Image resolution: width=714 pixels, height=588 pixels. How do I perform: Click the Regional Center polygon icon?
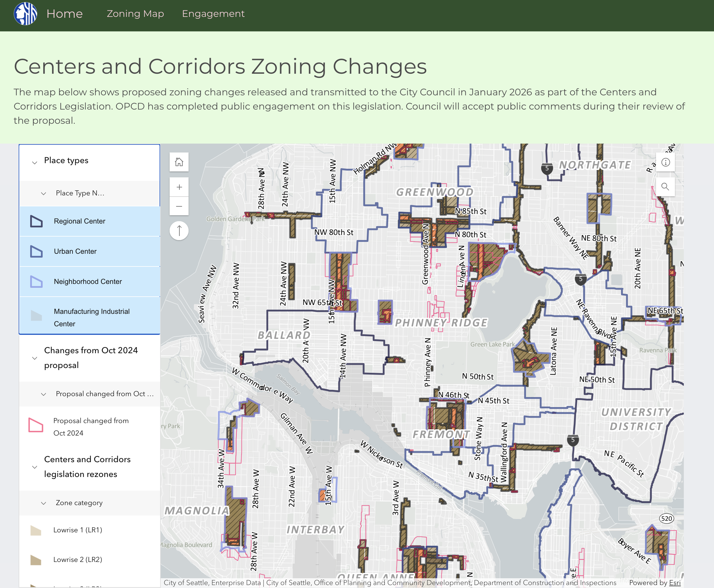pos(36,221)
